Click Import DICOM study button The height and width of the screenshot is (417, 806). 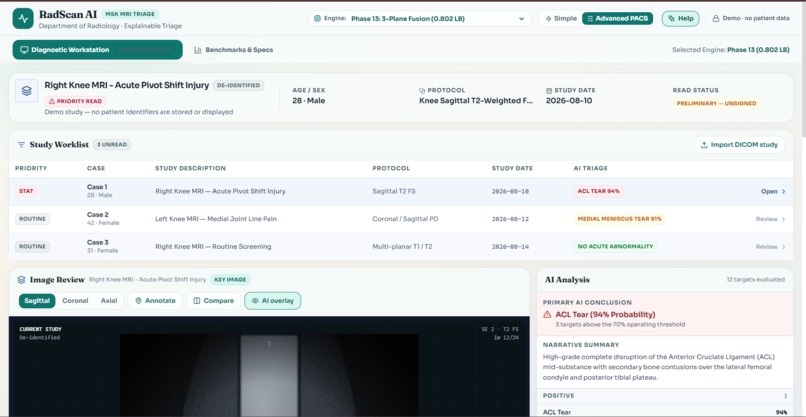coord(739,144)
